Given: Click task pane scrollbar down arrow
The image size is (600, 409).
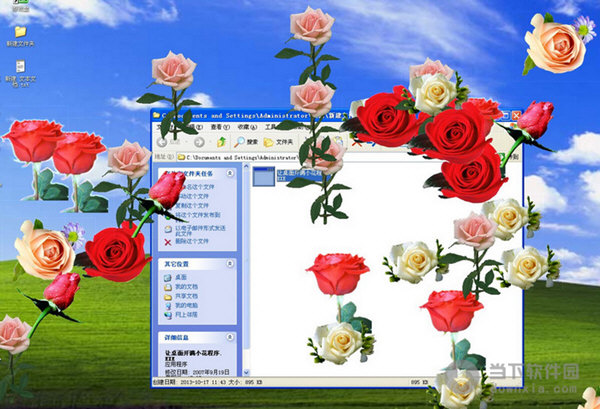Looking at the screenshot, I should pos(246,372).
